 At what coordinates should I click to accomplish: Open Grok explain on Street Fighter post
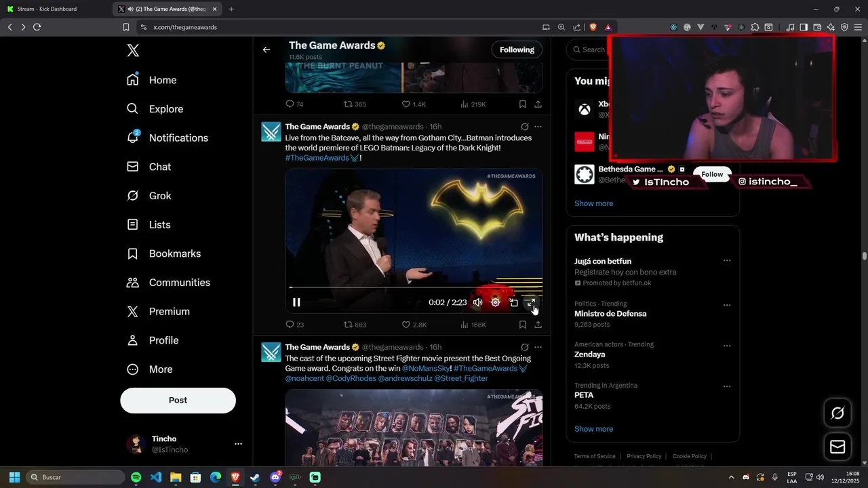pyautogui.click(x=524, y=347)
